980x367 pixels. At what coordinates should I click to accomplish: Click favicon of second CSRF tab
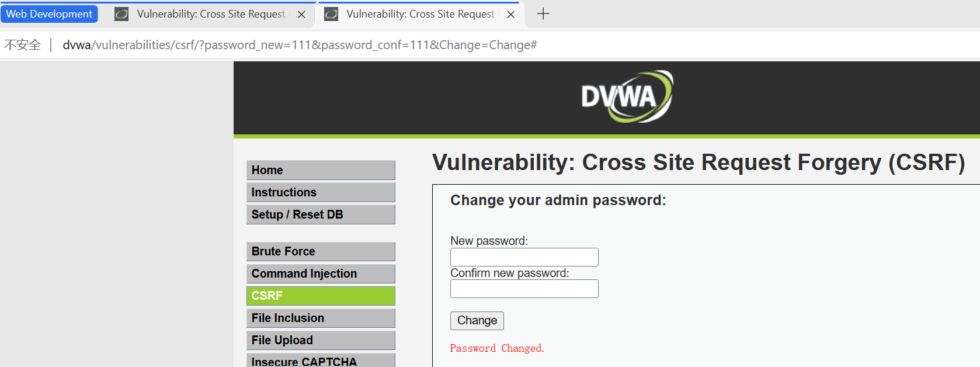[x=331, y=14]
